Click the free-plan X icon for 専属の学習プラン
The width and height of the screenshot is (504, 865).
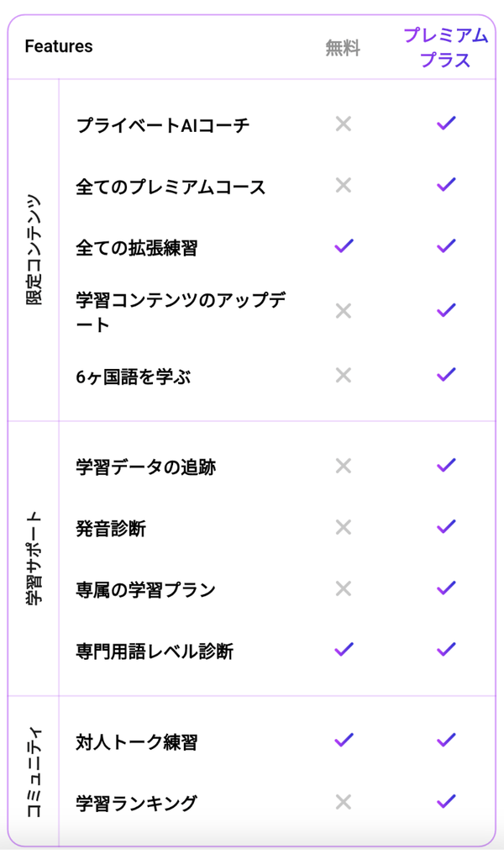click(343, 588)
